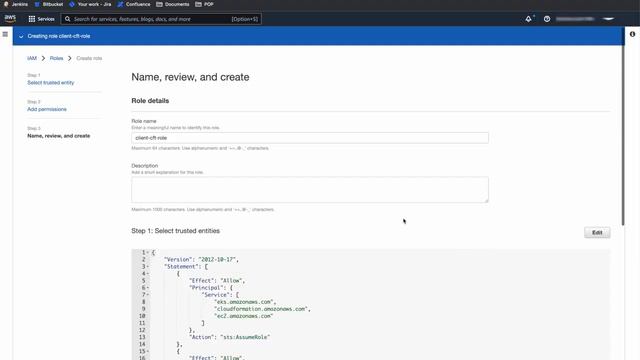
Task: Return to Select trusted entity step
Action: pos(51,82)
